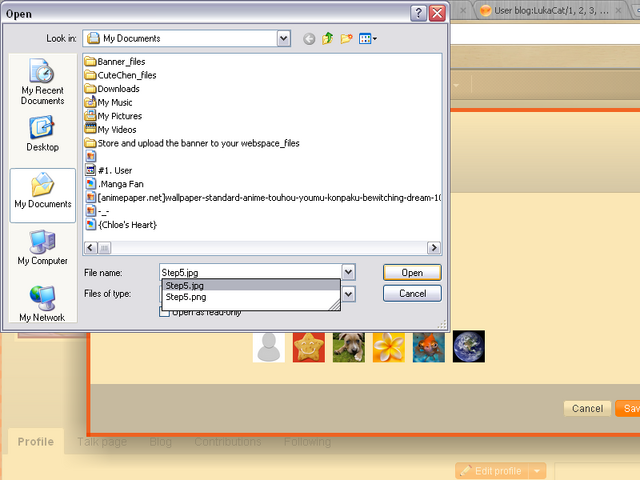This screenshot has height=480, width=640.
Task: Click the file list left scroll arrow
Action: pos(91,248)
